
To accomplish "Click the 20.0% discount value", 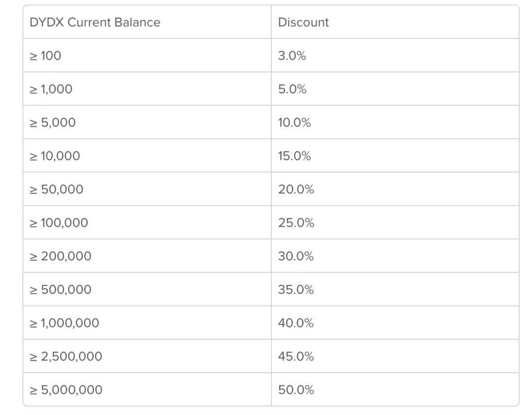I will click(x=296, y=189).
